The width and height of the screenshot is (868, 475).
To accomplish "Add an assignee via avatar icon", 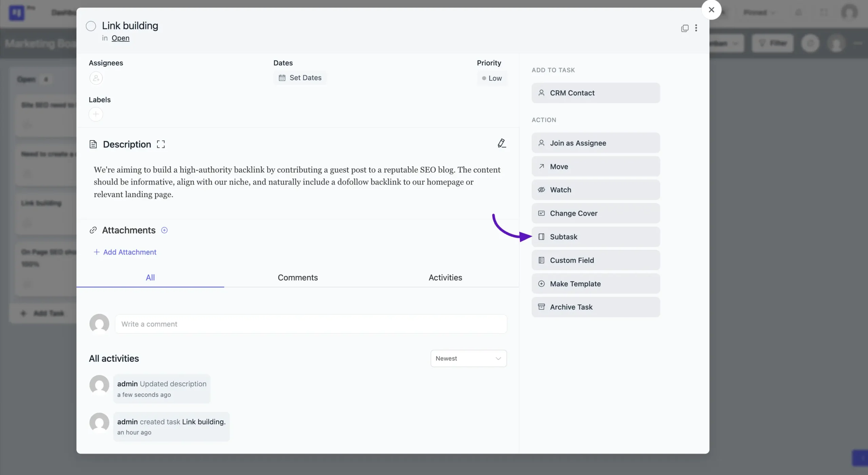I will tap(96, 78).
